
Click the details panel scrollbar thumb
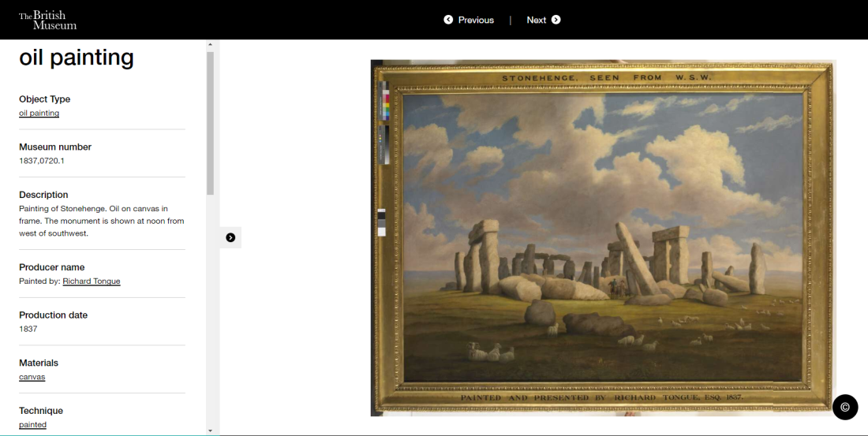[x=210, y=123]
